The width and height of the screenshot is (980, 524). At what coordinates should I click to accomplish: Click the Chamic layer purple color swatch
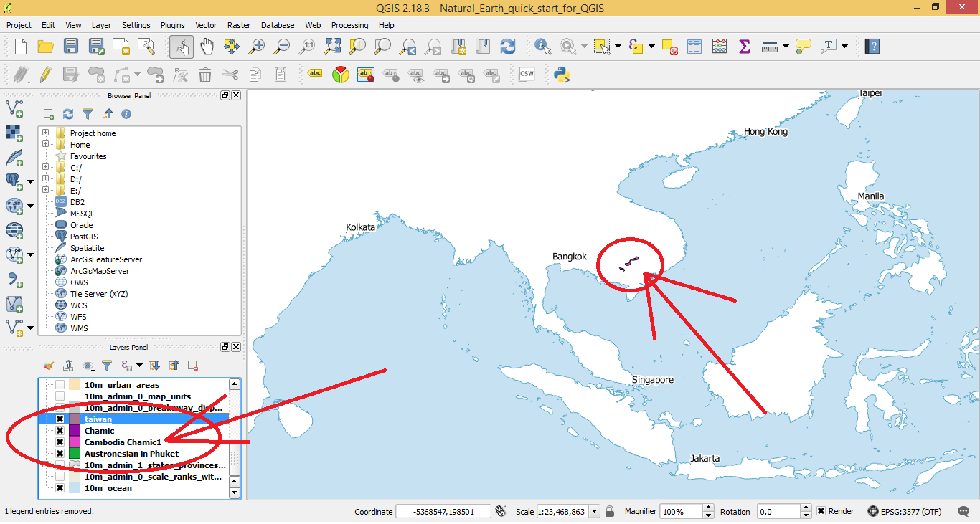point(75,431)
